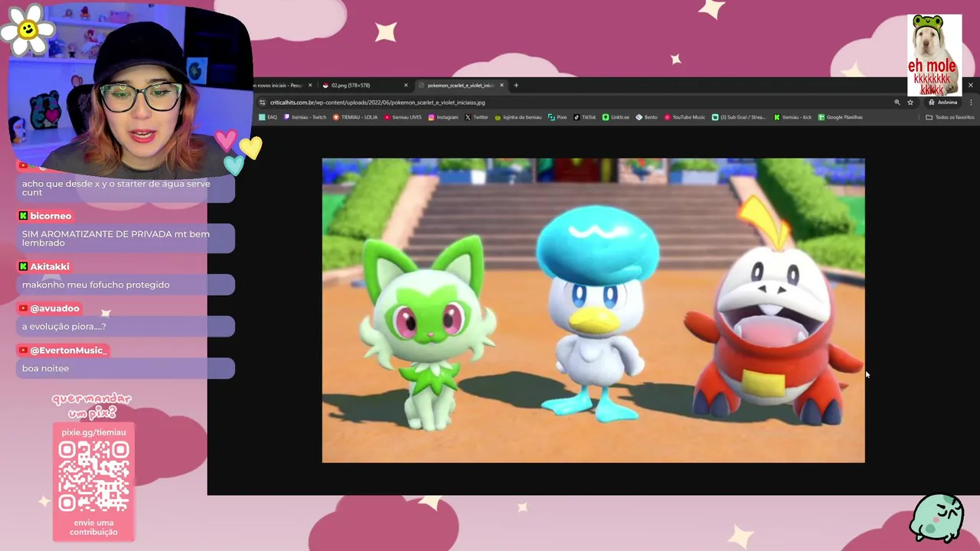
Task: Open the Twitter bookmark
Action: pos(476,117)
